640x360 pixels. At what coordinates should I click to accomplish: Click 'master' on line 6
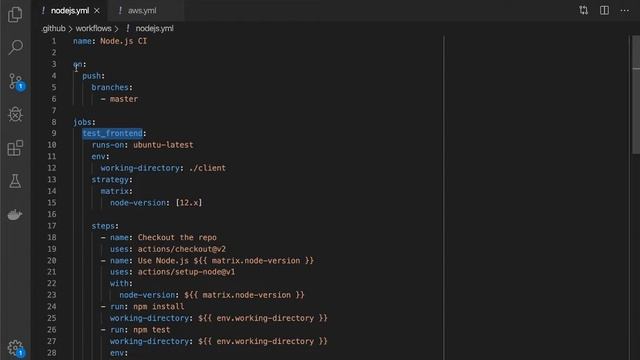[x=124, y=99]
